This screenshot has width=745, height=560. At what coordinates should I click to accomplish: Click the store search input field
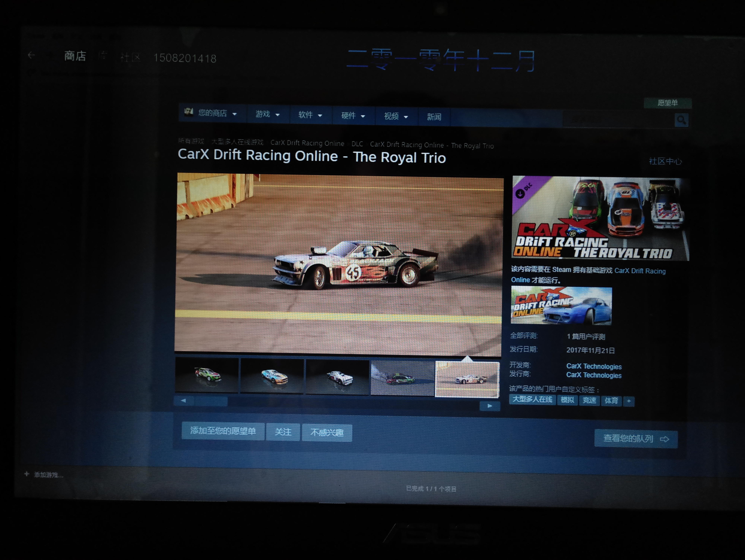pyautogui.click(x=619, y=120)
